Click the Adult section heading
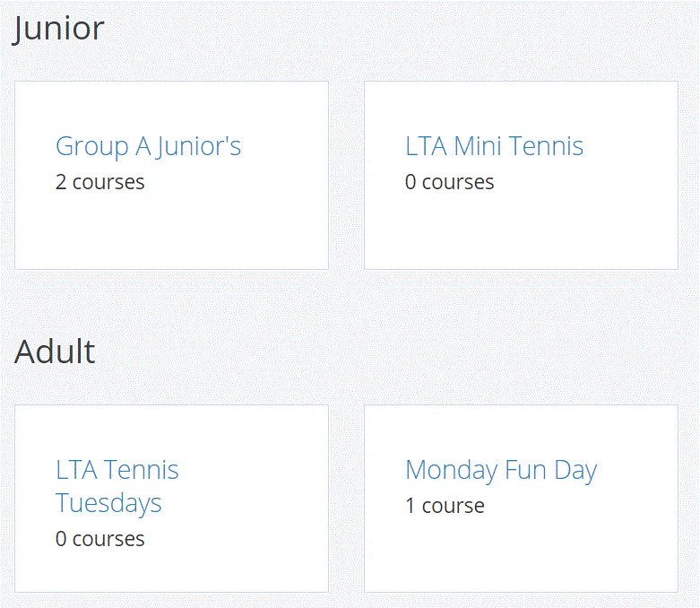Image resolution: width=700 pixels, height=608 pixels. coord(55,352)
